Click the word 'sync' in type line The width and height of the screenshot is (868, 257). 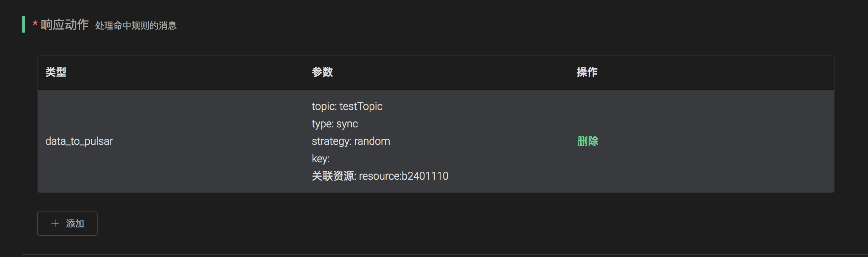(x=347, y=124)
